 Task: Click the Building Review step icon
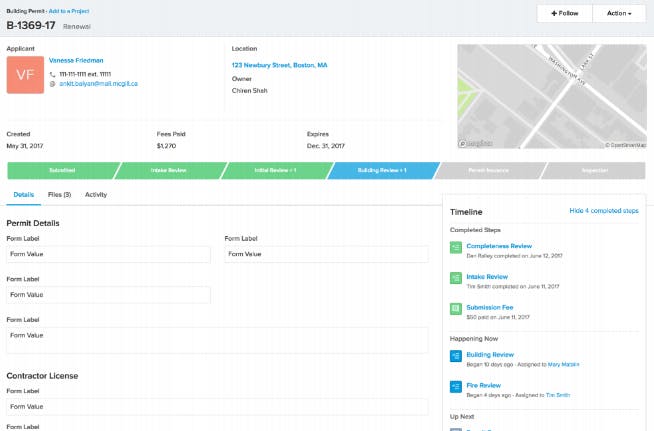pyautogui.click(x=456, y=356)
